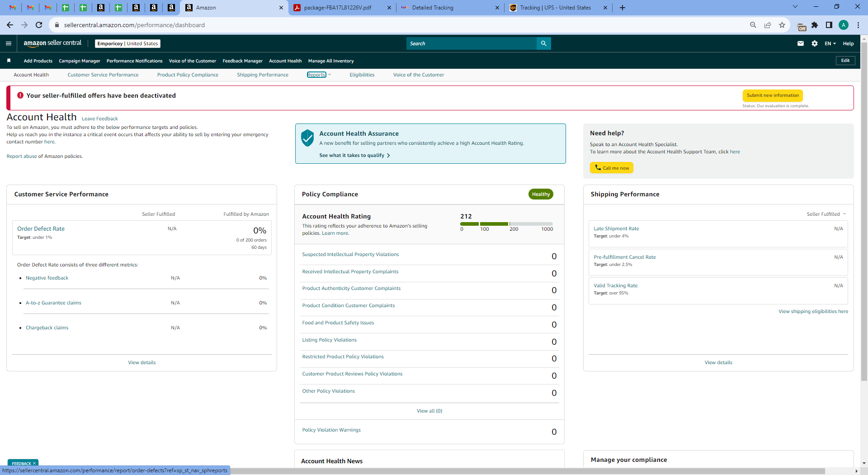Click the browser address bar
Viewport: 868px width, 475px height.
(x=398, y=25)
